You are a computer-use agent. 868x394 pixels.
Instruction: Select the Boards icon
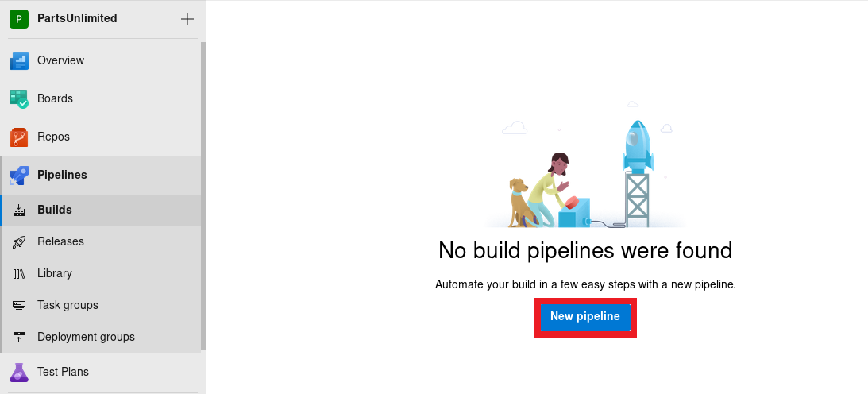click(19, 98)
